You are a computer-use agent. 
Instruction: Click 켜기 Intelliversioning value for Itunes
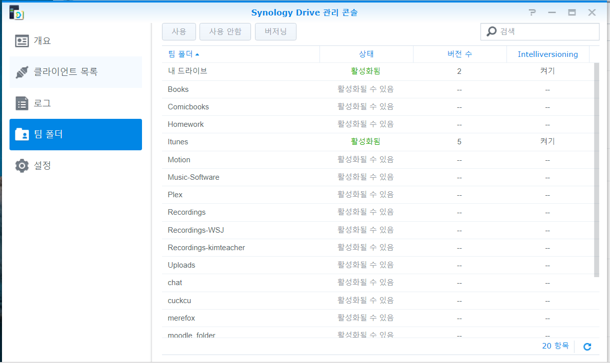pyautogui.click(x=547, y=142)
